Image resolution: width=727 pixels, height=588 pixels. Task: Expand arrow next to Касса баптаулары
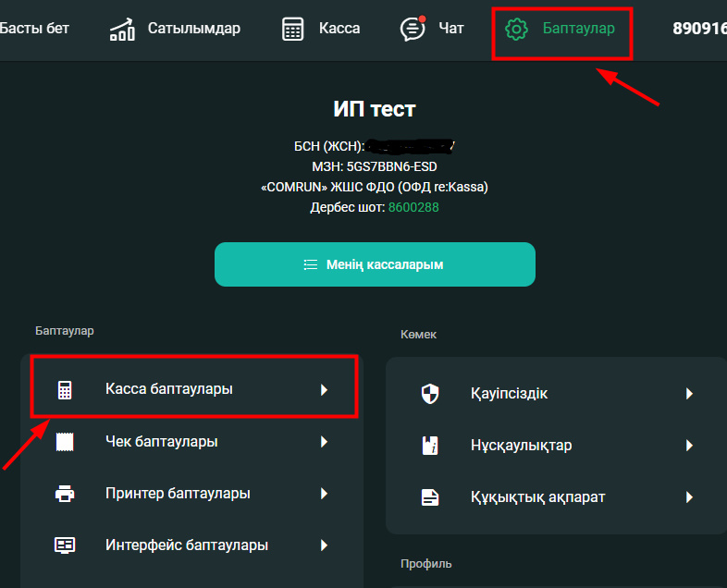(x=324, y=389)
